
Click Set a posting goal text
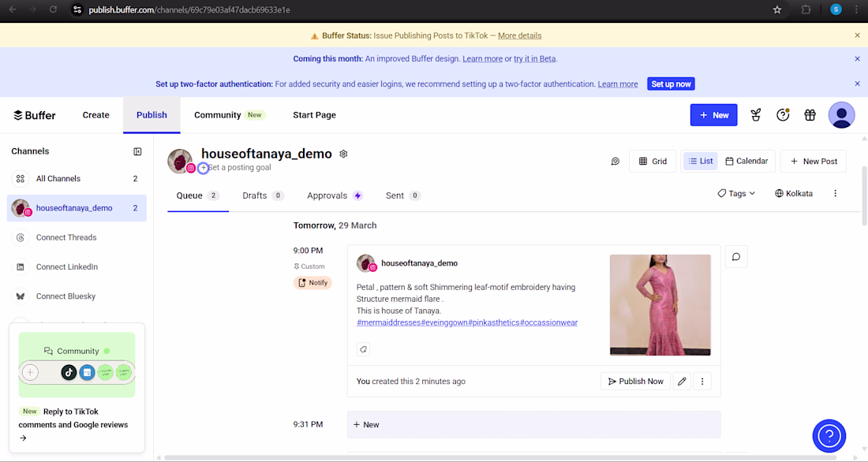(240, 168)
